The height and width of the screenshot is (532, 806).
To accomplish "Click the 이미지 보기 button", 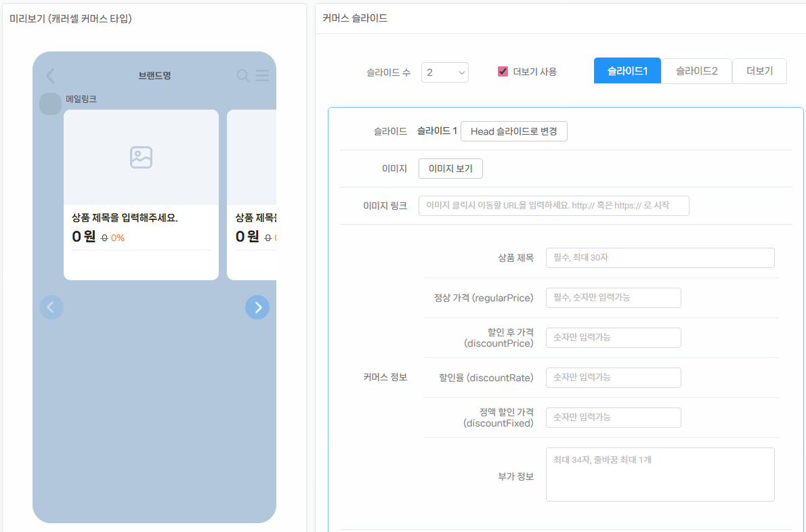I will pos(450,169).
